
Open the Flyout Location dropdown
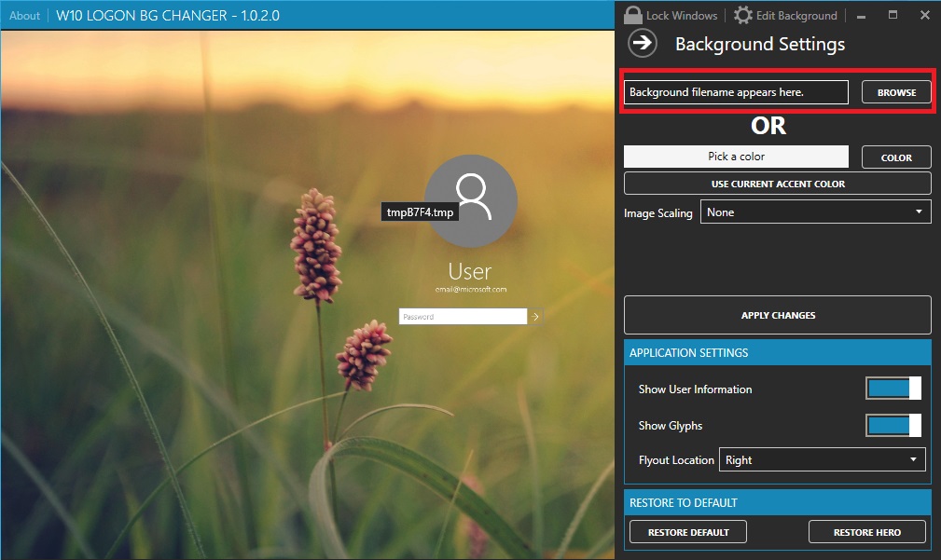click(x=823, y=460)
